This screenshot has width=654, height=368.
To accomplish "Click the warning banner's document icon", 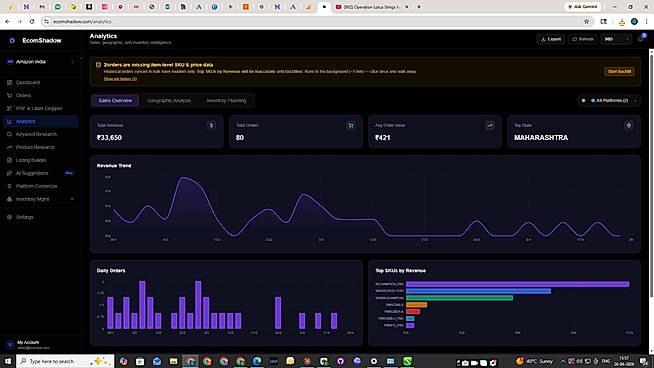I will (98, 65).
